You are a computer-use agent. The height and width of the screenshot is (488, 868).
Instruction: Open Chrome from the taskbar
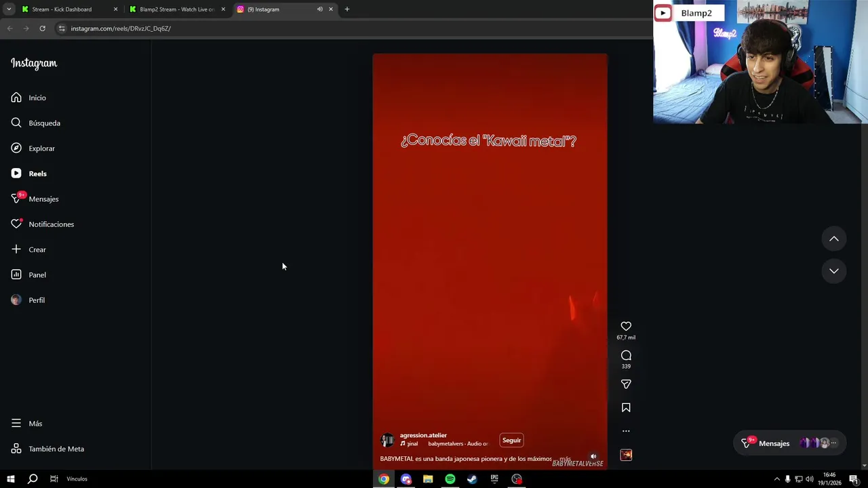[x=384, y=479]
